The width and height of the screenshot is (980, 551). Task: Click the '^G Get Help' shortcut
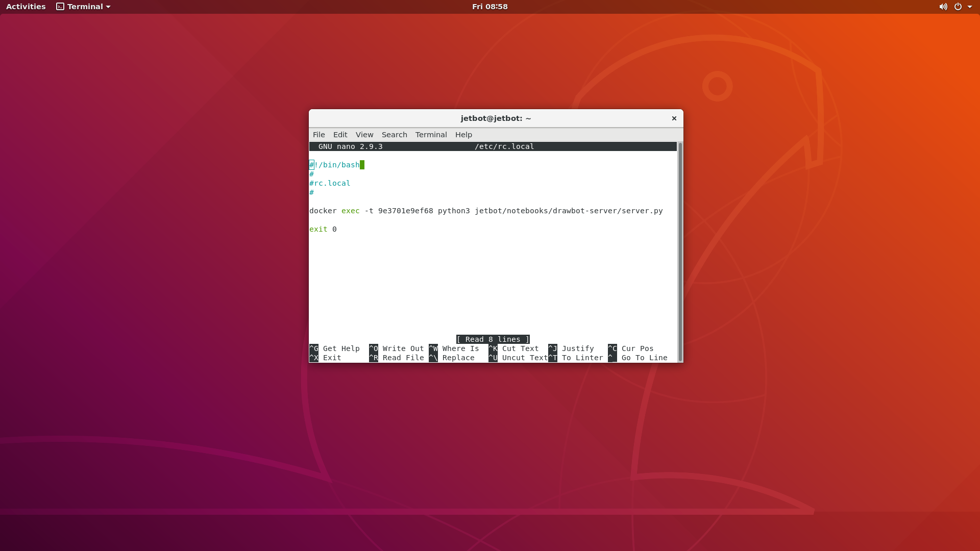point(334,348)
